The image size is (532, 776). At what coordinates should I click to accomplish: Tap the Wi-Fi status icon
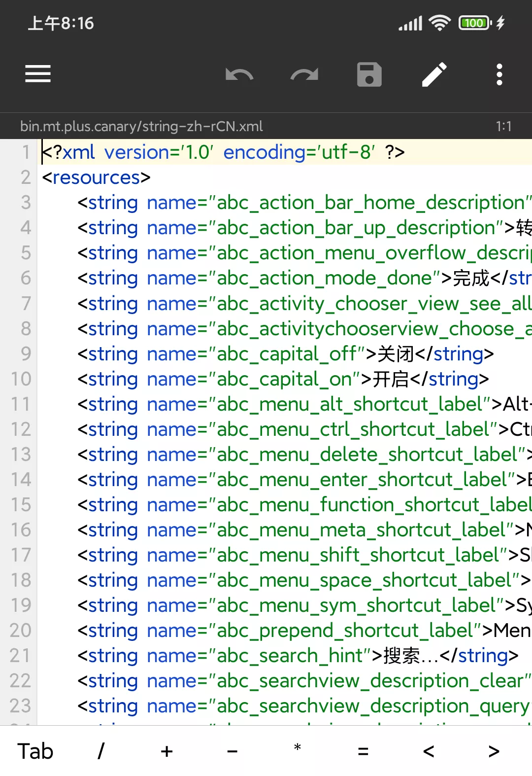[439, 23]
